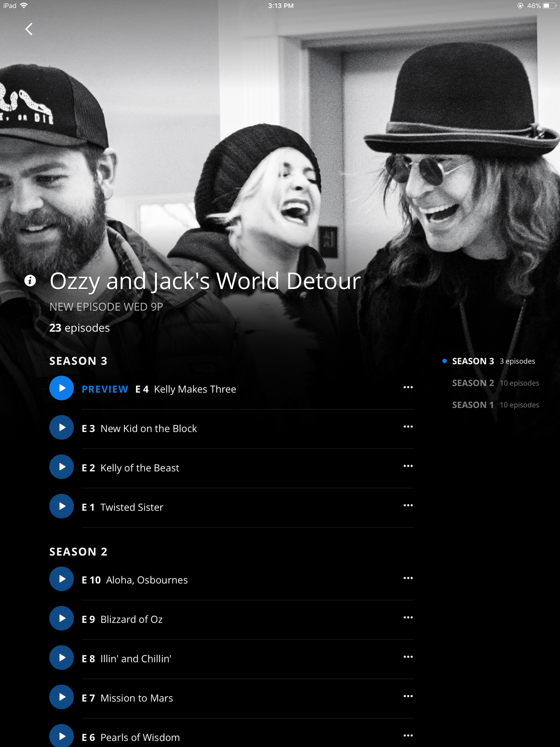Select the Blizzard of Oz episode title

click(x=131, y=619)
